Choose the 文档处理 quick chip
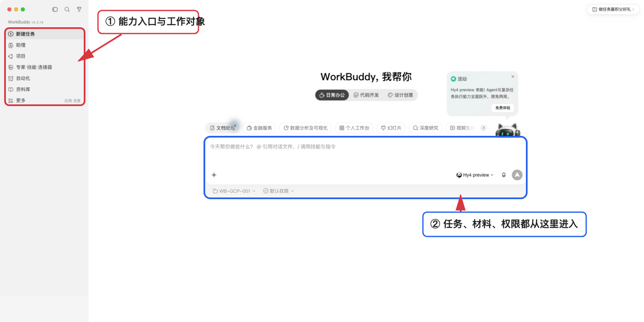Screen dimensions: 644x322 [222, 128]
